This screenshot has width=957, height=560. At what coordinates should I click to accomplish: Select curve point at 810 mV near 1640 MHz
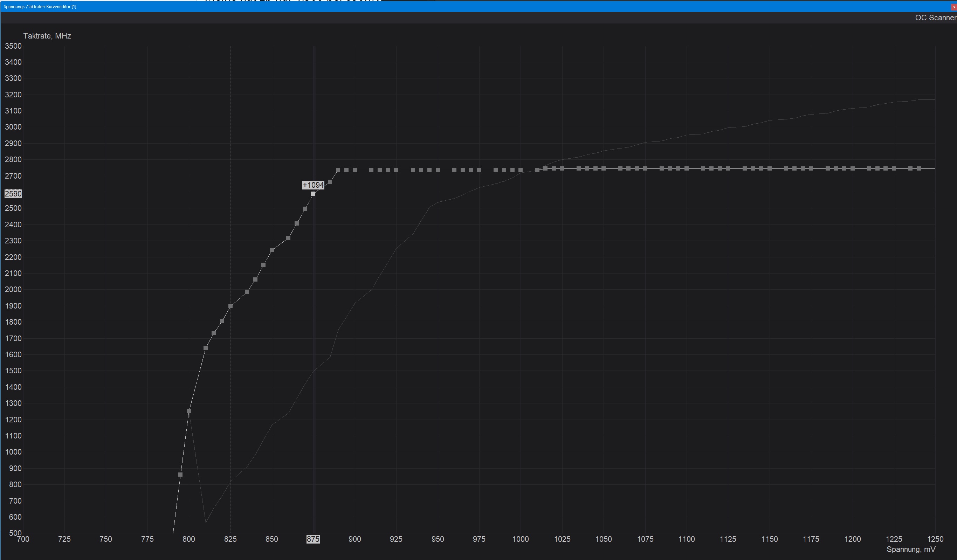[206, 348]
